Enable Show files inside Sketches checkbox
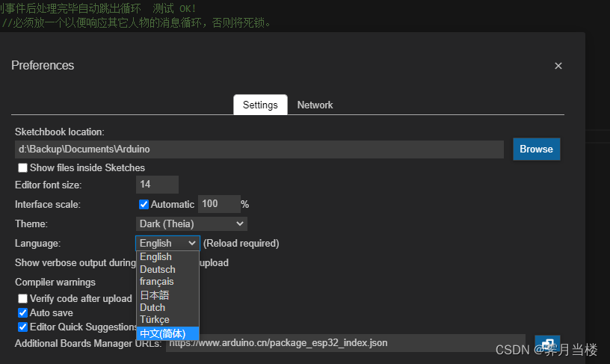Image resolution: width=610 pixels, height=364 pixels. (22, 167)
